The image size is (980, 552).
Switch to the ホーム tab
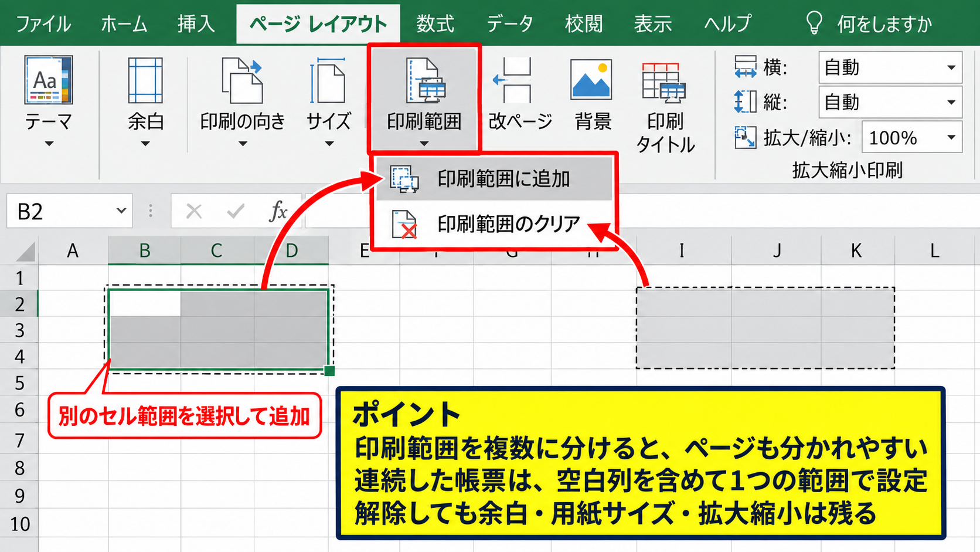124,24
